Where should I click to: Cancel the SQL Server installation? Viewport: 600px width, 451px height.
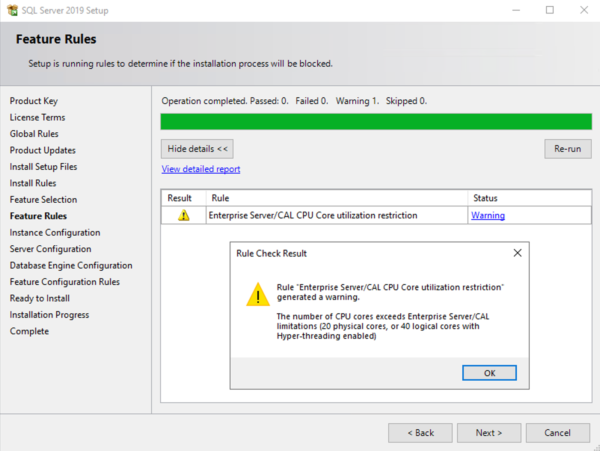(x=557, y=433)
